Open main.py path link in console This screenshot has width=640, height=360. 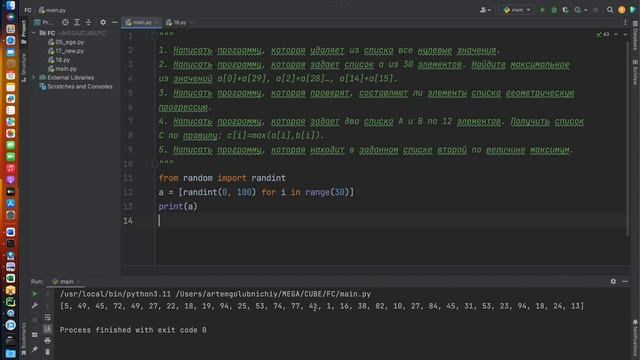point(273,293)
